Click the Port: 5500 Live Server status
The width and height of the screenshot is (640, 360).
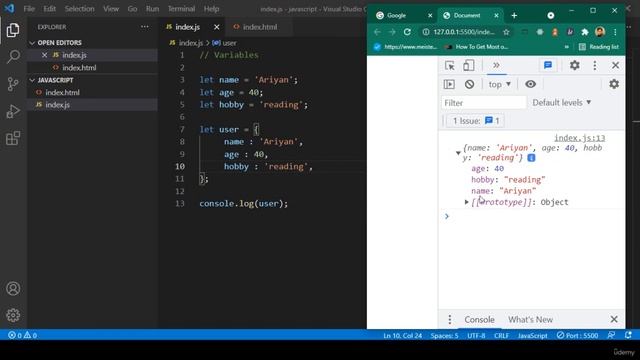tap(577, 336)
